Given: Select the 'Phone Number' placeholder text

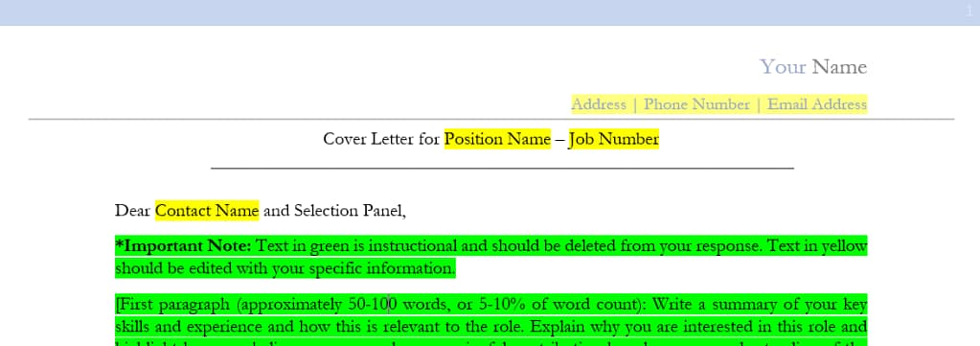Looking at the screenshot, I should 696,104.
